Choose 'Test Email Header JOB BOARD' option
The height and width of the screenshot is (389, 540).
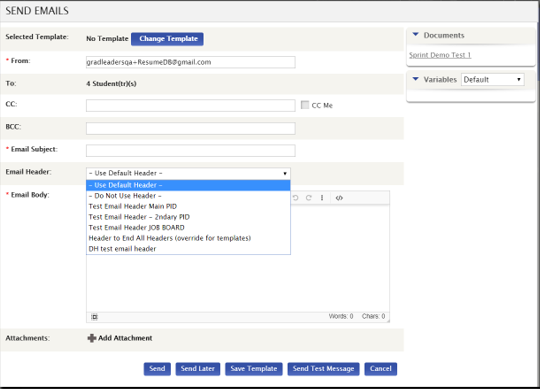(x=188, y=228)
